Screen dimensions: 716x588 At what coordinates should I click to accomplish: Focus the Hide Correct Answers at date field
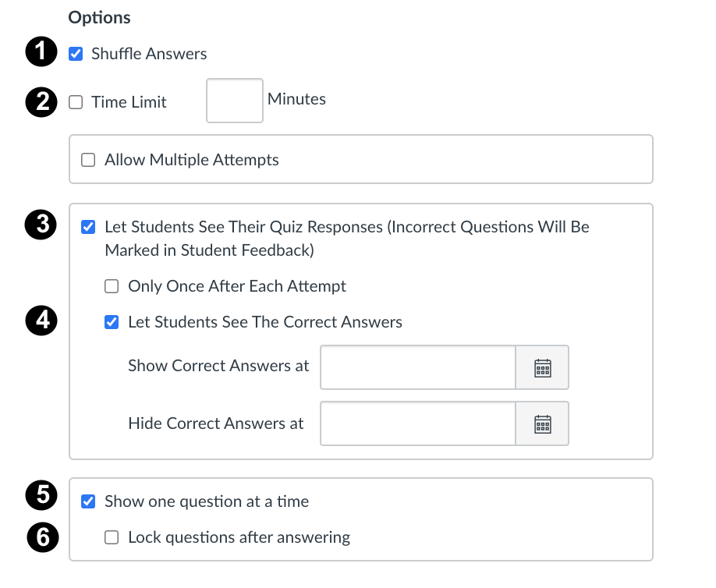click(x=418, y=423)
